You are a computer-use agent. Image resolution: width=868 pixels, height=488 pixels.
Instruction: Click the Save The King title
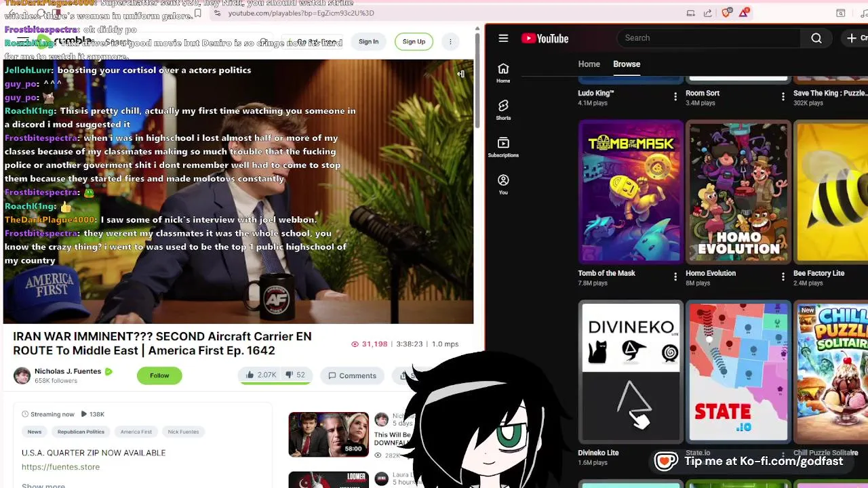pyautogui.click(x=830, y=93)
